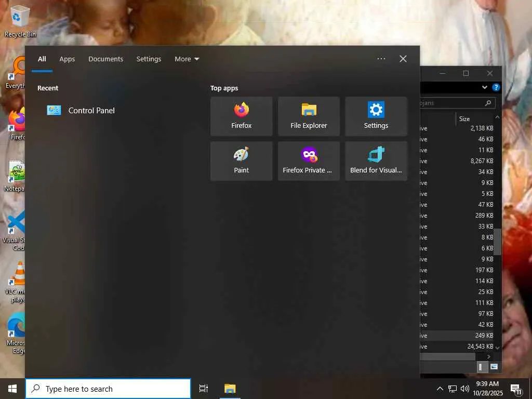
Task: Open the Windows Start menu
Action: click(x=12, y=389)
